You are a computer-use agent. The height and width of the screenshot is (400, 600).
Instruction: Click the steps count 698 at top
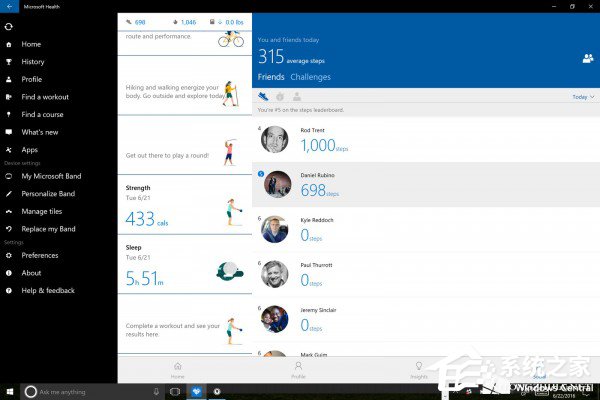140,22
